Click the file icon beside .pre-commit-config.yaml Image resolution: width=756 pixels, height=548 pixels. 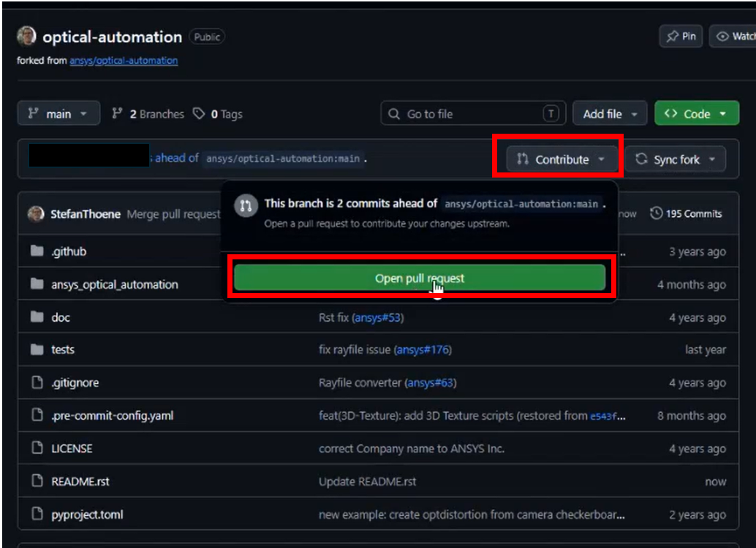(37, 414)
